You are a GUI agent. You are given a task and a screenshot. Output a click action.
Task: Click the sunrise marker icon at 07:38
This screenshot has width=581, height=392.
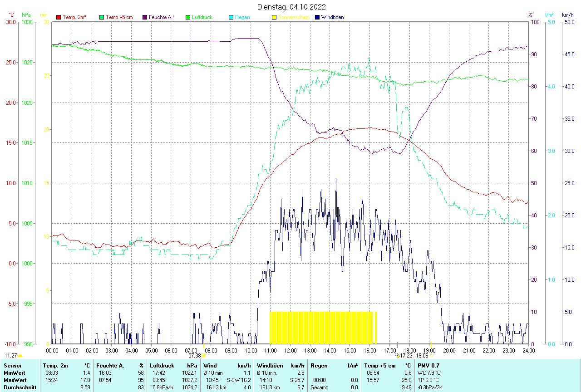pyautogui.click(x=204, y=356)
